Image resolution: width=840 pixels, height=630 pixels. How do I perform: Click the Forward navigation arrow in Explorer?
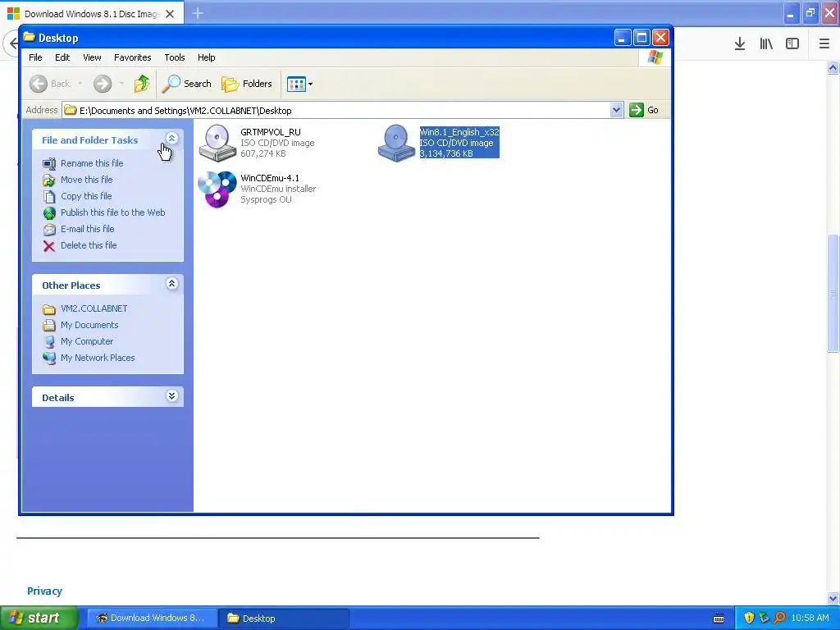coord(103,84)
